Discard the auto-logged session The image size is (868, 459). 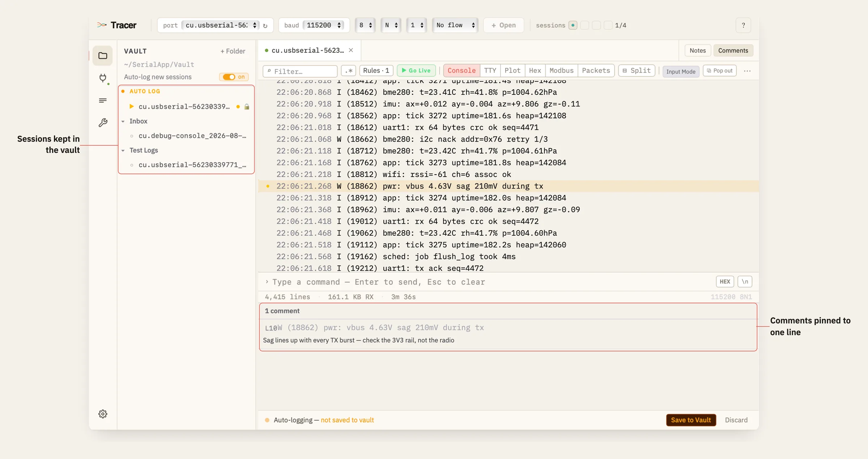pos(736,420)
